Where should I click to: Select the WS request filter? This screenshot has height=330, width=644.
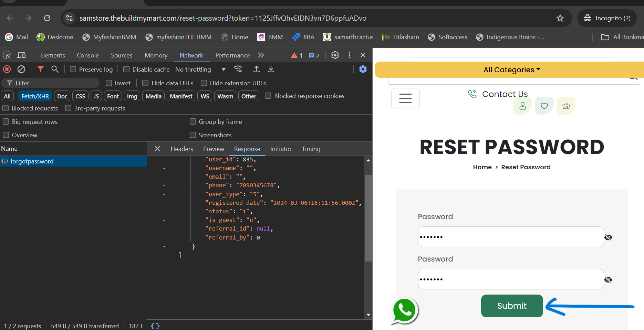point(205,96)
